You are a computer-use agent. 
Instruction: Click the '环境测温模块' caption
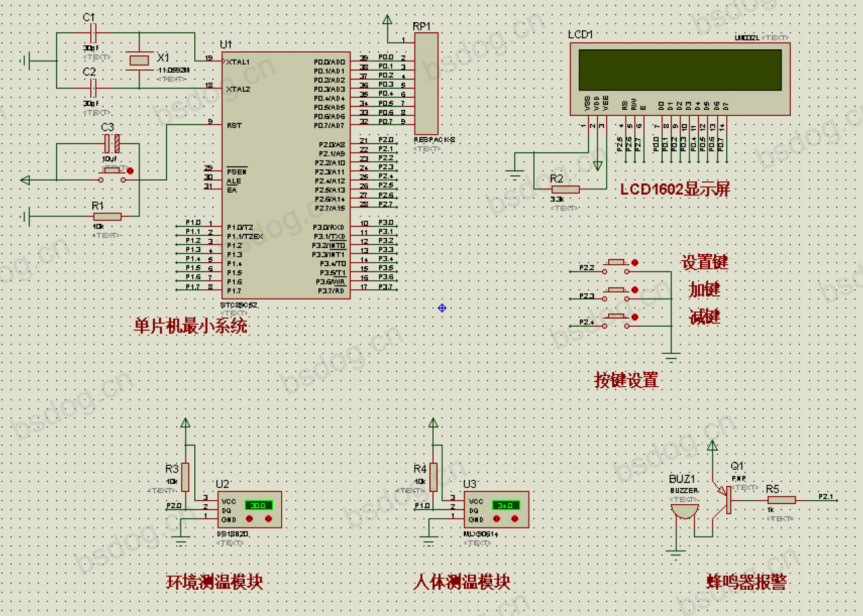pyautogui.click(x=214, y=582)
